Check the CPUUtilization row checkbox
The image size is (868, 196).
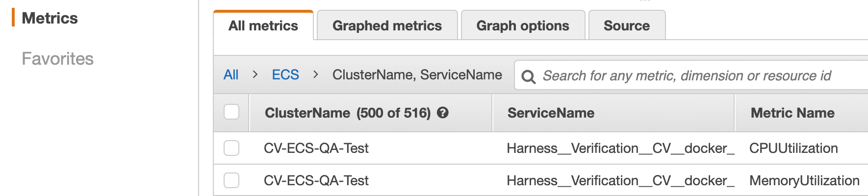pyautogui.click(x=231, y=148)
